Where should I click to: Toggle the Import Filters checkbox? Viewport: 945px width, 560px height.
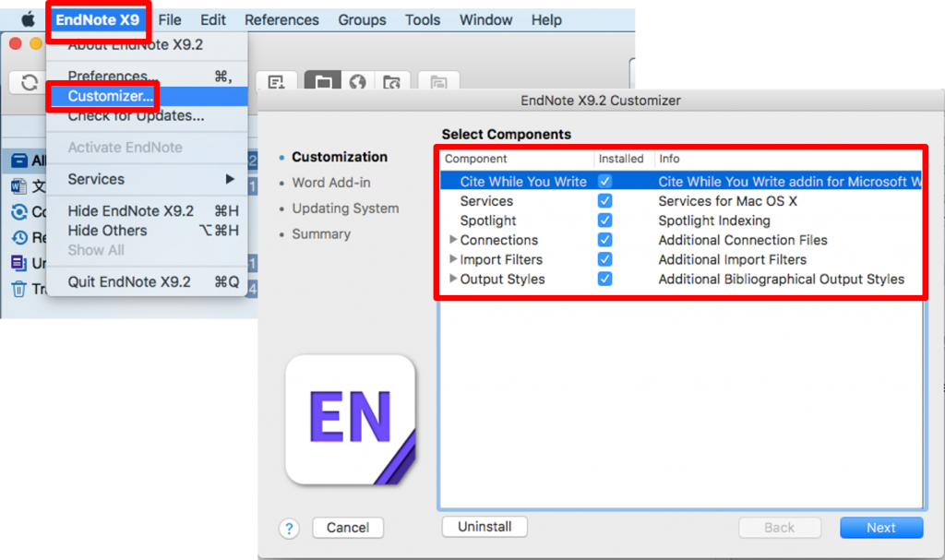pos(604,259)
